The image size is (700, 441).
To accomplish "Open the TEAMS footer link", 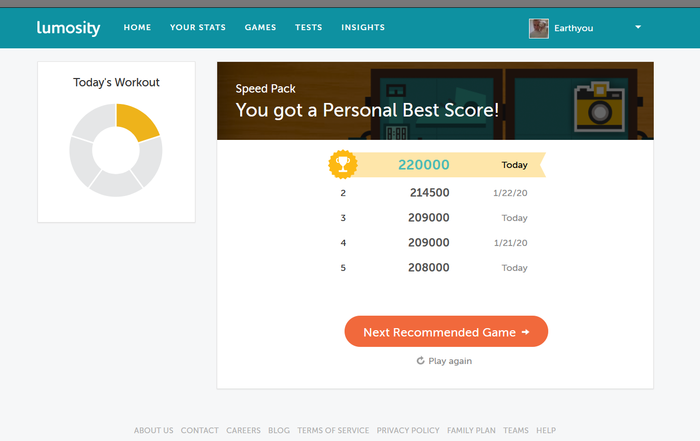I will click(x=516, y=430).
